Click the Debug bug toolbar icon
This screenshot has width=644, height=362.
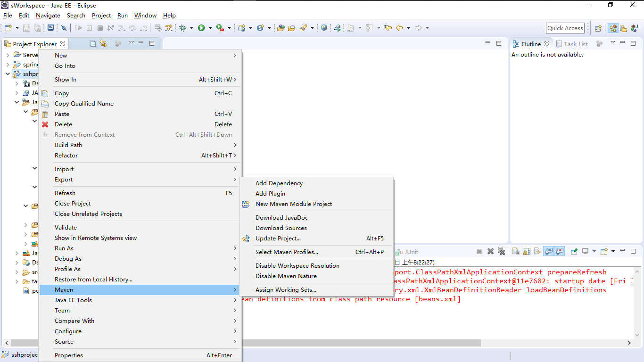[182, 28]
